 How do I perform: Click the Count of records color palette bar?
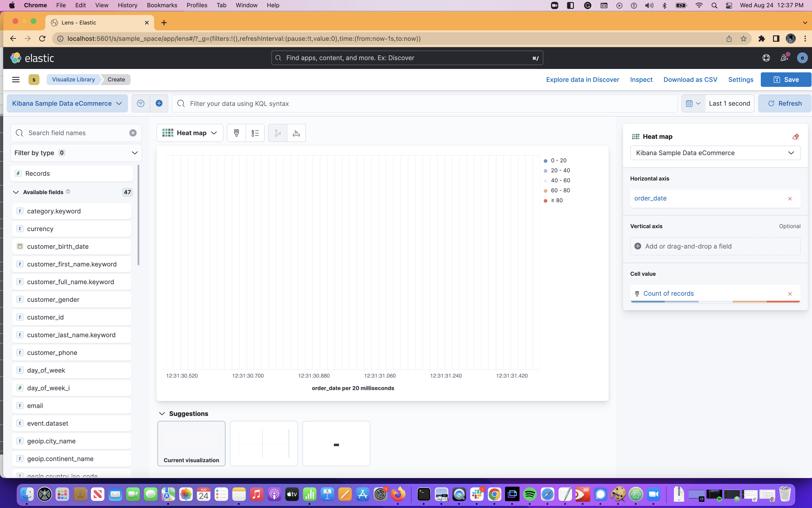[715, 302]
